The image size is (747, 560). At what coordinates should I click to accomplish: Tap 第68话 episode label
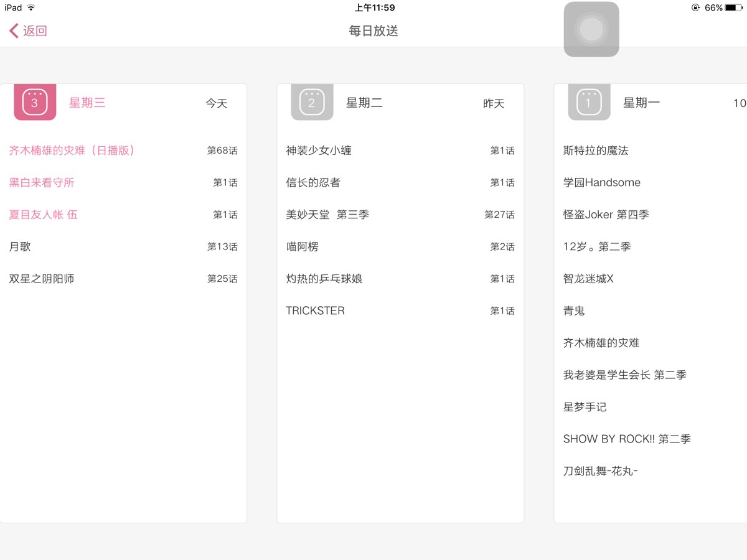click(x=222, y=151)
